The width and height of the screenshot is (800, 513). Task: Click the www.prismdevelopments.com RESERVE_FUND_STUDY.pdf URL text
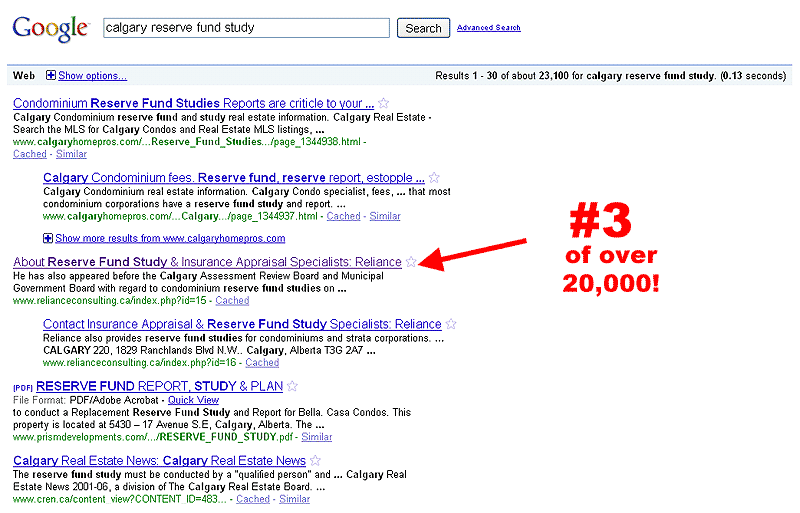pyautogui.click(x=153, y=437)
